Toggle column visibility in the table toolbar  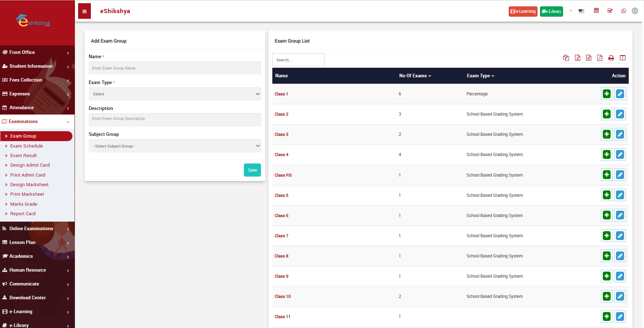coord(622,58)
